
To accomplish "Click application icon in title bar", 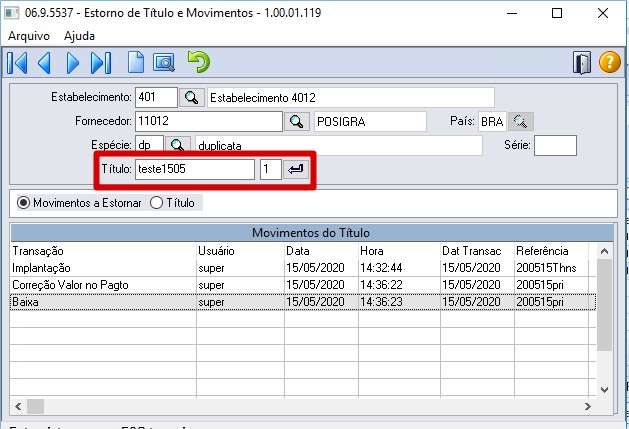I will point(12,13).
